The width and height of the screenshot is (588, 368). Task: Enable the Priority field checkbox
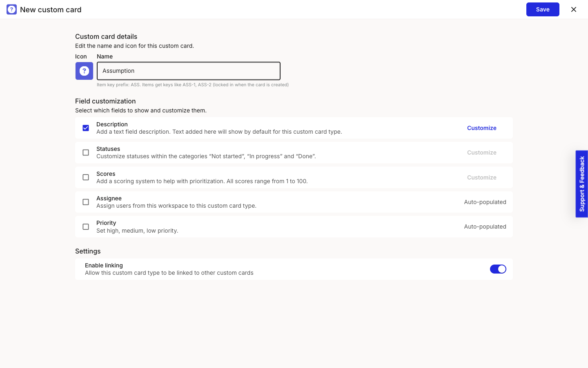(x=86, y=227)
